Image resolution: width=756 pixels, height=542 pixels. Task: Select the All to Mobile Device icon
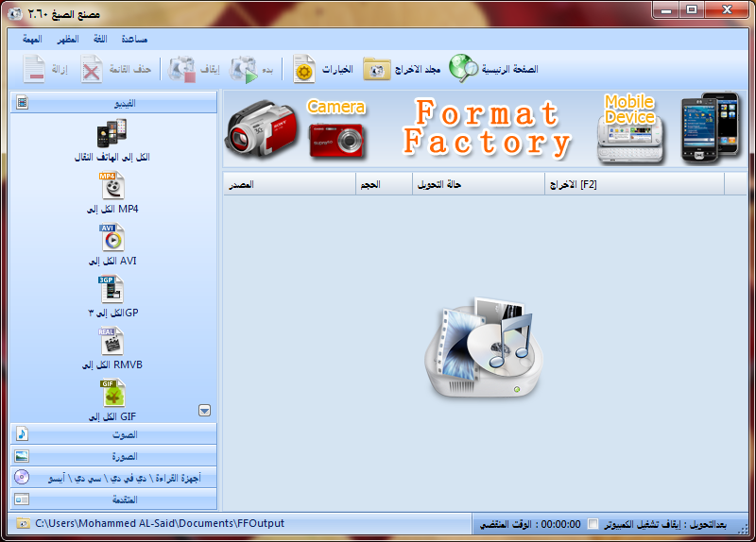[x=112, y=133]
